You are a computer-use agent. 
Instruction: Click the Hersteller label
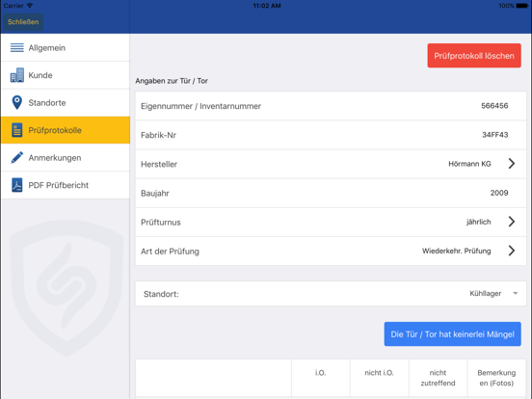tap(159, 164)
